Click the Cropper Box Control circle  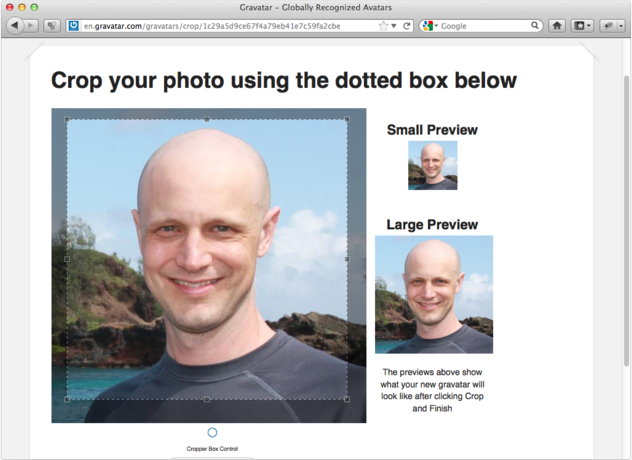pos(212,433)
